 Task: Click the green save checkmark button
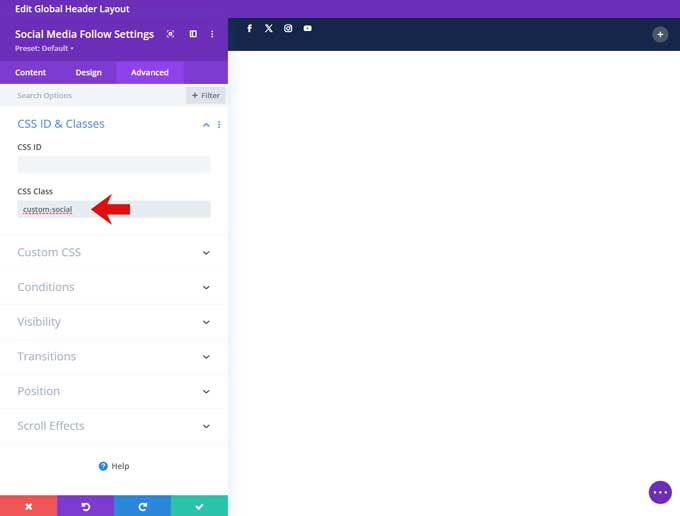[199, 506]
